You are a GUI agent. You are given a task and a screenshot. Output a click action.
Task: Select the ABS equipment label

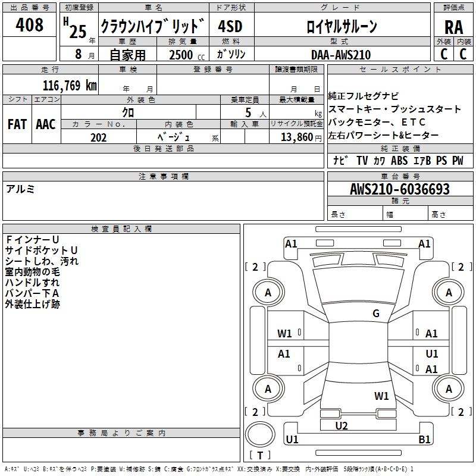click(x=399, y=161)
